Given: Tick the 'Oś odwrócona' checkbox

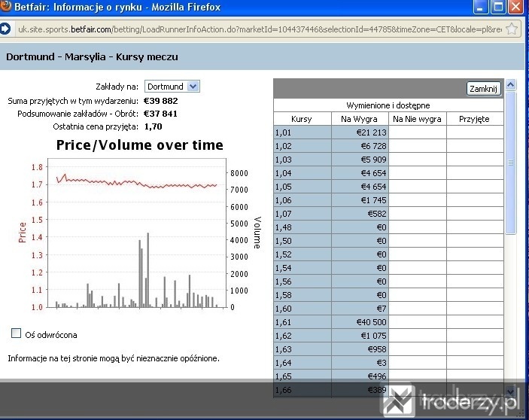Looking at the screenshot, I should [x=16, y=333].
